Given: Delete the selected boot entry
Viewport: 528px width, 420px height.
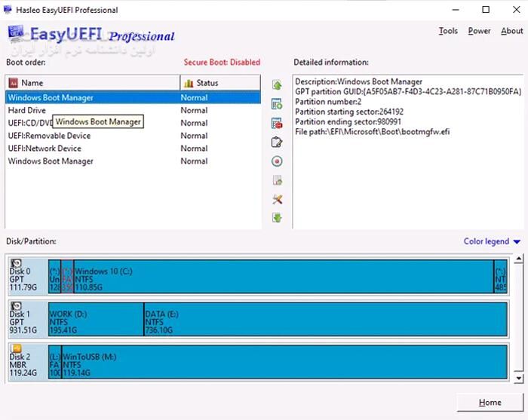Looking at the screenshot, I should [x=277, y=123].
